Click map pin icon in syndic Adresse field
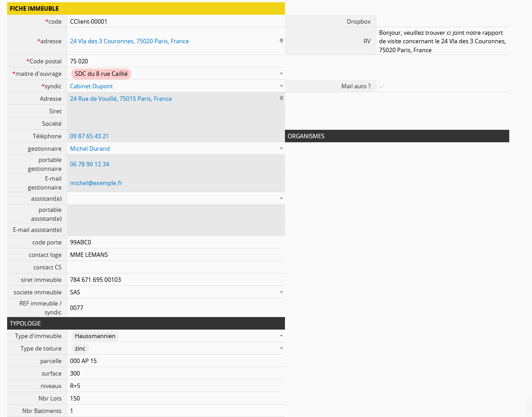Screen dimensions: 532x417 [281, 99]
